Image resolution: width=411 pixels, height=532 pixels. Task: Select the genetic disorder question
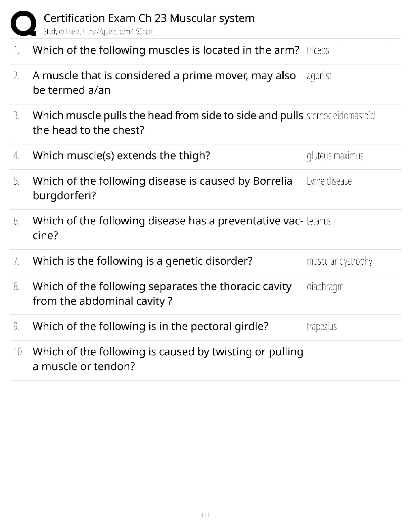(x=142, y=261)
